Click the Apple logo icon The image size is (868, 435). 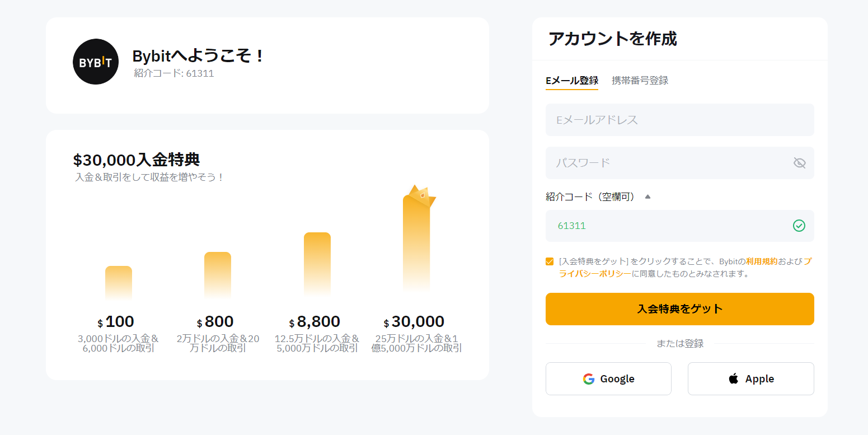coord(733,379)
